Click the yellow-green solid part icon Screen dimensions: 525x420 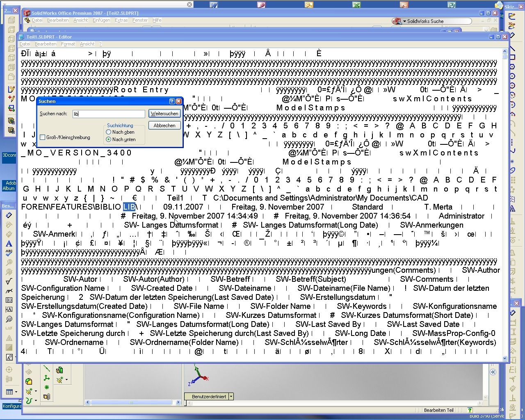(29, 382)
